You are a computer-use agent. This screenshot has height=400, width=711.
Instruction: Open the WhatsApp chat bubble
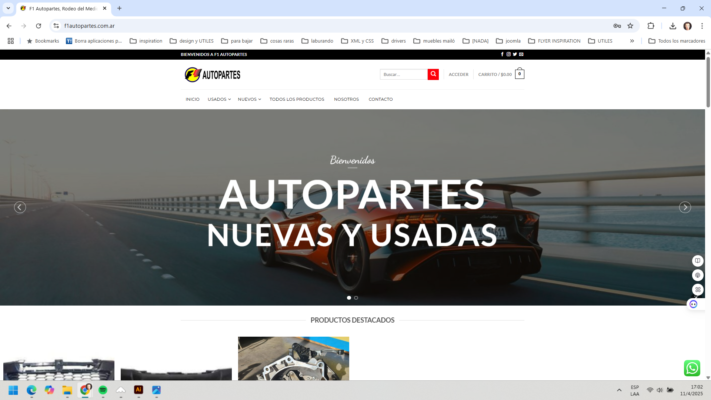point(692,368)
